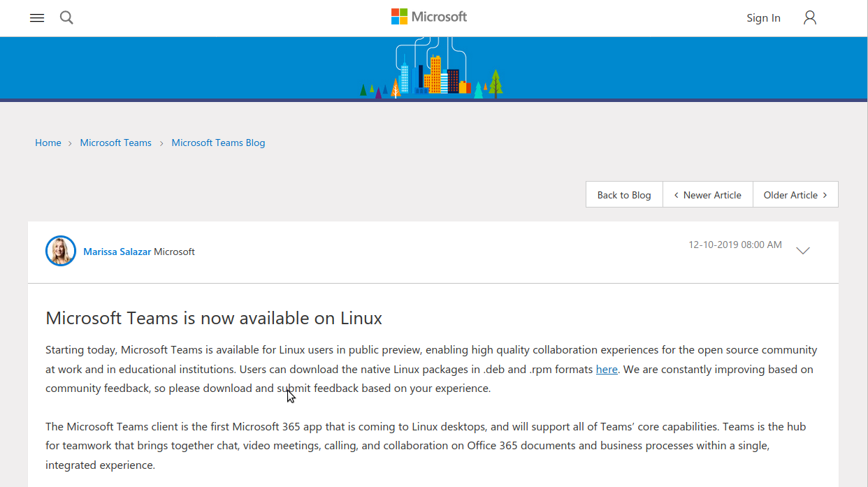This screenshot has width=868, height=487.
Task: Open the hamburger navigation menu
Action: coord(37,18)
